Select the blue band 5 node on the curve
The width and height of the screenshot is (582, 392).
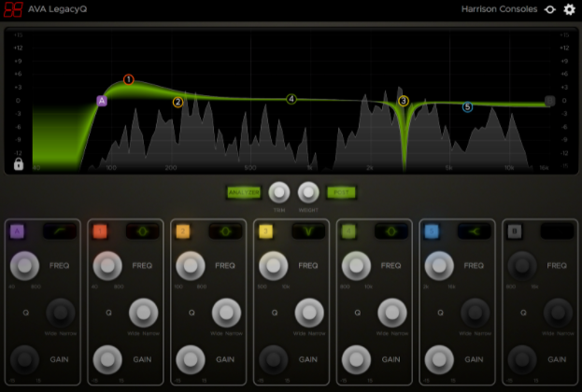tap(468, 107)
